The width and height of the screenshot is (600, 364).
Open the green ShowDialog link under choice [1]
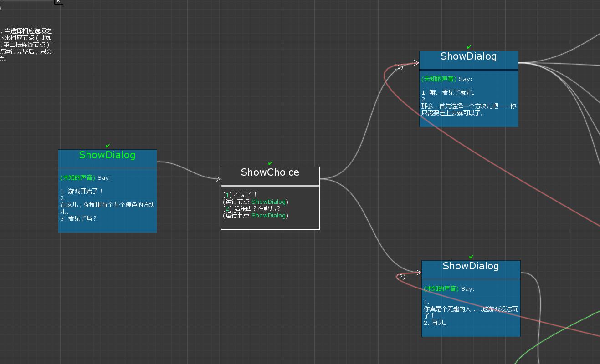(268, 202)
